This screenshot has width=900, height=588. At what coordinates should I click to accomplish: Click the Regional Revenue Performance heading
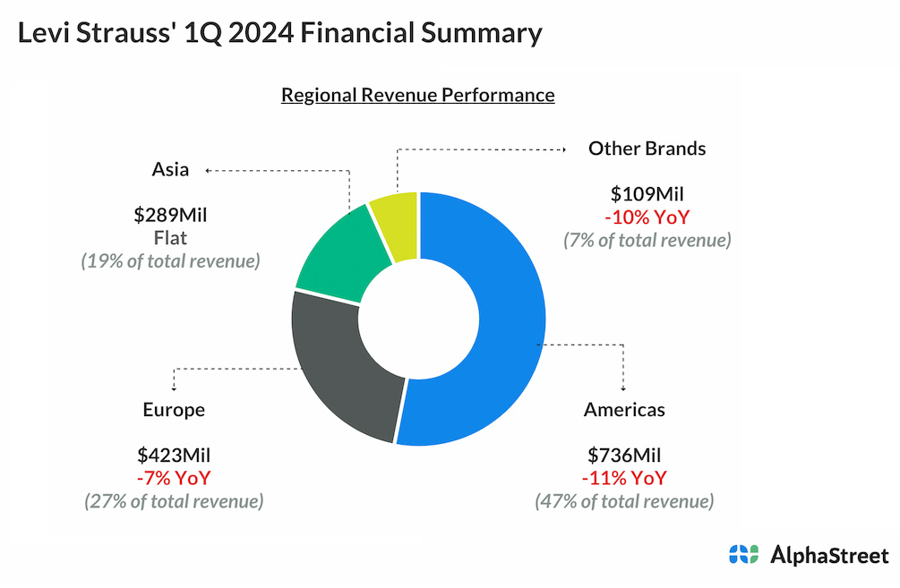418,95
